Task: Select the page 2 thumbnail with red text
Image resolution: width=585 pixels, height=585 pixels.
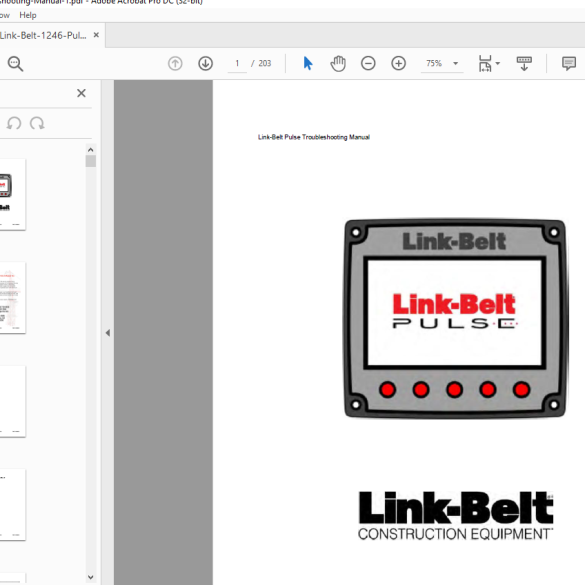Action: tap(13, 298)
